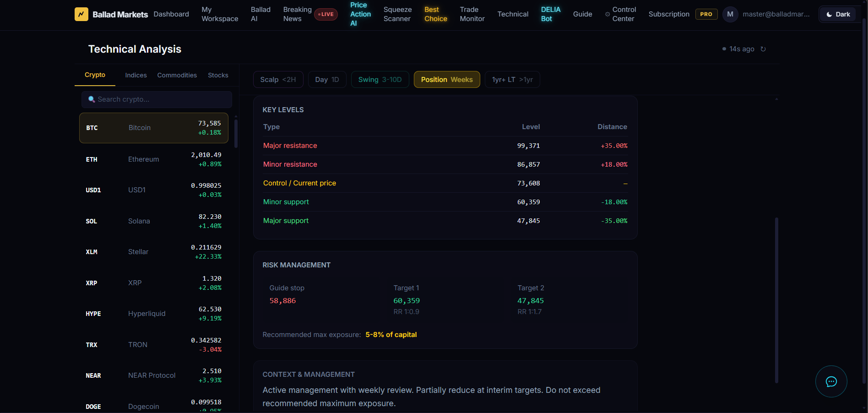This screenshot has width=868, height=413.
Task: Select the Swing 3-10D timeframe
Action: (380, 80)
